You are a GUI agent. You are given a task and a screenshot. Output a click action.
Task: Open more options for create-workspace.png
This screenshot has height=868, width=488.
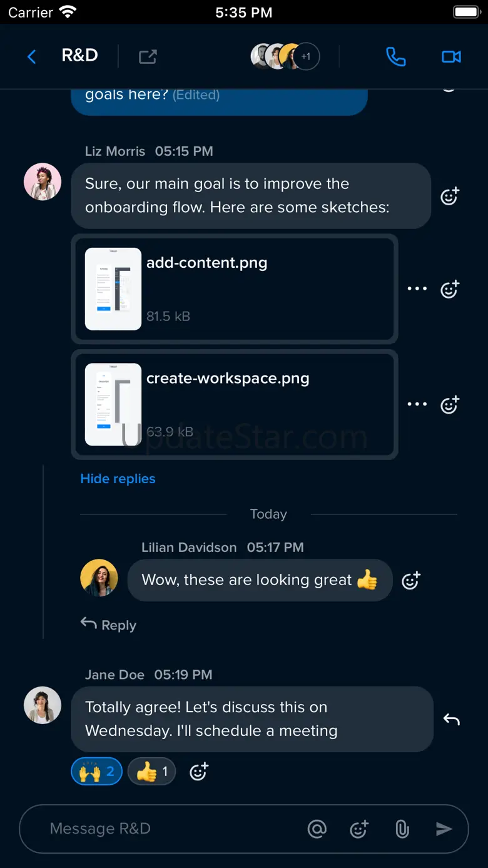coord(417,404)
